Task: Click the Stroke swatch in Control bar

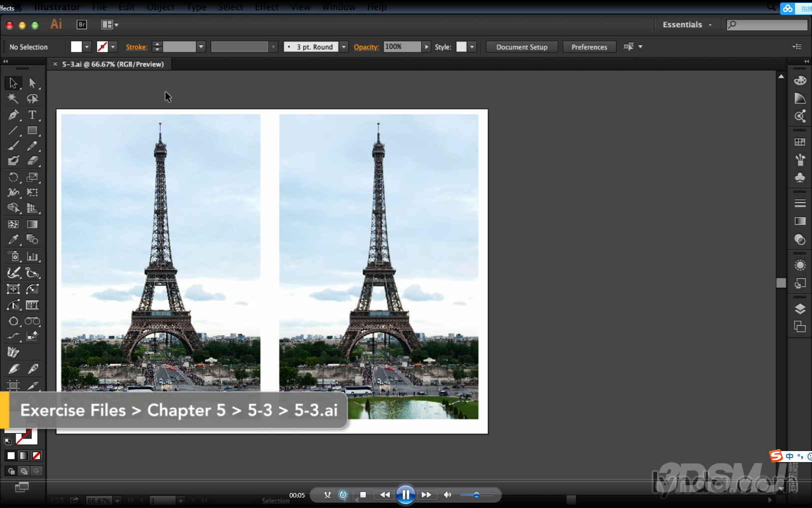Action: click(102, 47)
